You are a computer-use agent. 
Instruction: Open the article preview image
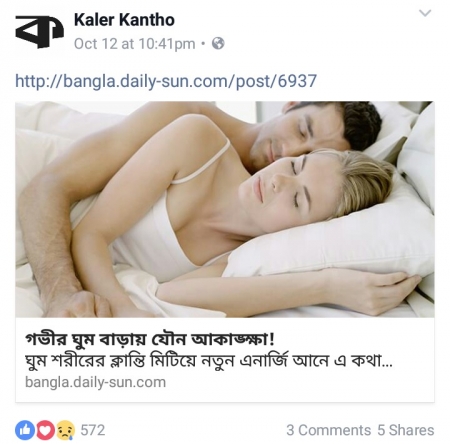pos(225,209)
